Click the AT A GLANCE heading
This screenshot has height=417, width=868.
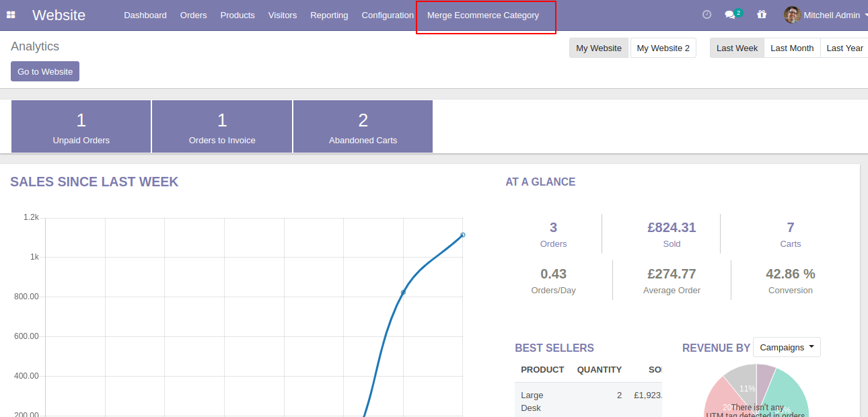(x=540, y=182)
